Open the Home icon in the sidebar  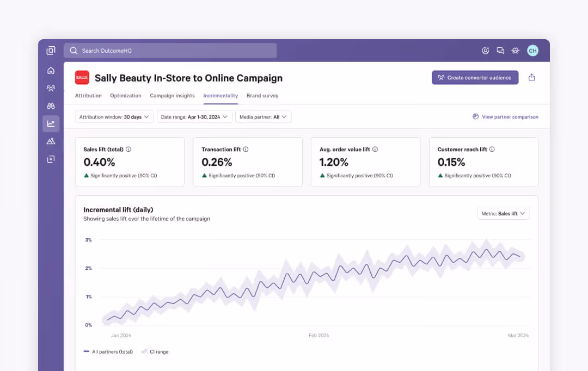tap(51, 70)
